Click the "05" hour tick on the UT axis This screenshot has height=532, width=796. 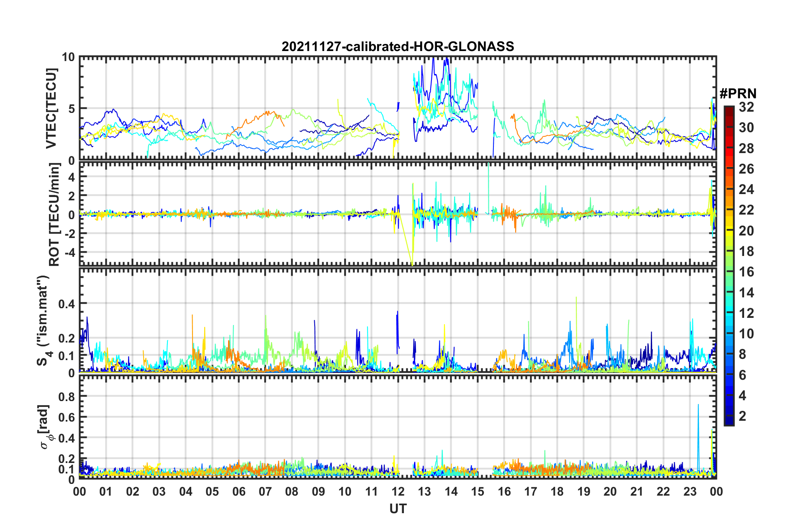click(212, 491)
